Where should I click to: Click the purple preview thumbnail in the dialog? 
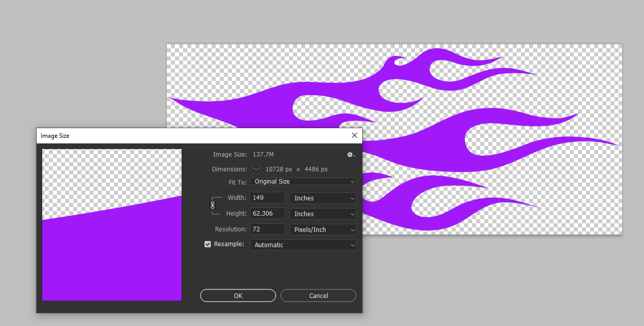click(112, 254)
